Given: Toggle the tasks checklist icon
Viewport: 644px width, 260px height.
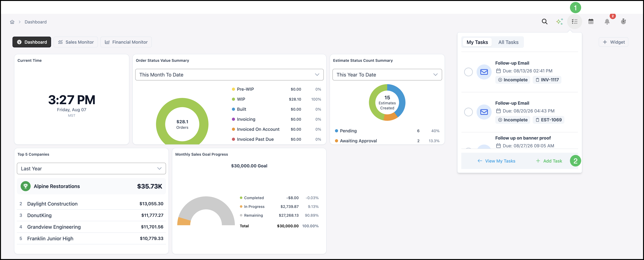Looking at the screenshot, I should click(575, 22).
